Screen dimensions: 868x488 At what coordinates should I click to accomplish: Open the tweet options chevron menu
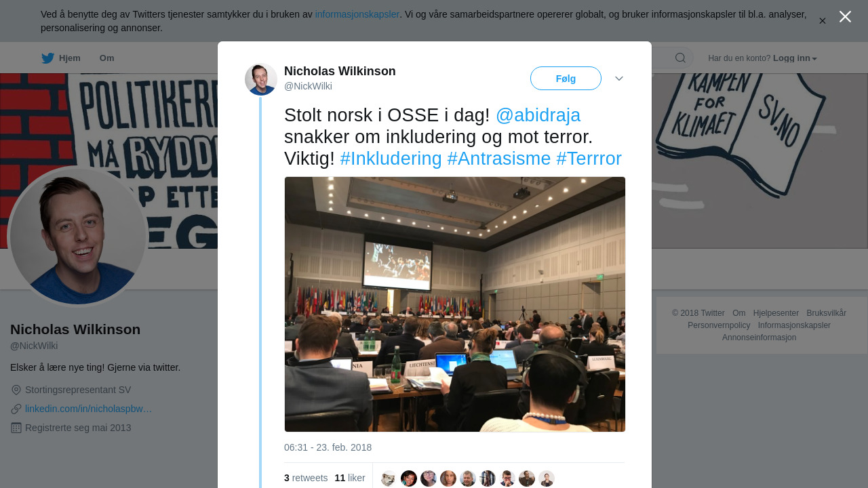619,79
